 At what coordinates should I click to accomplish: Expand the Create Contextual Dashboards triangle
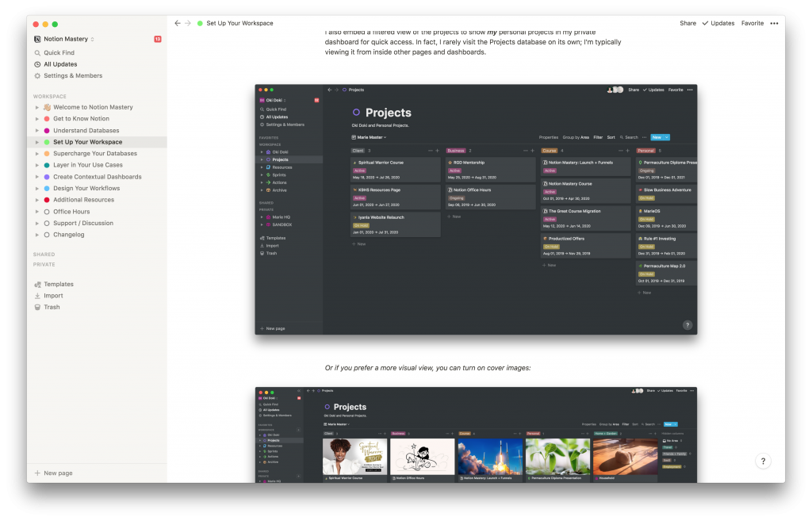pyautogui.click(x=36, y=177)
